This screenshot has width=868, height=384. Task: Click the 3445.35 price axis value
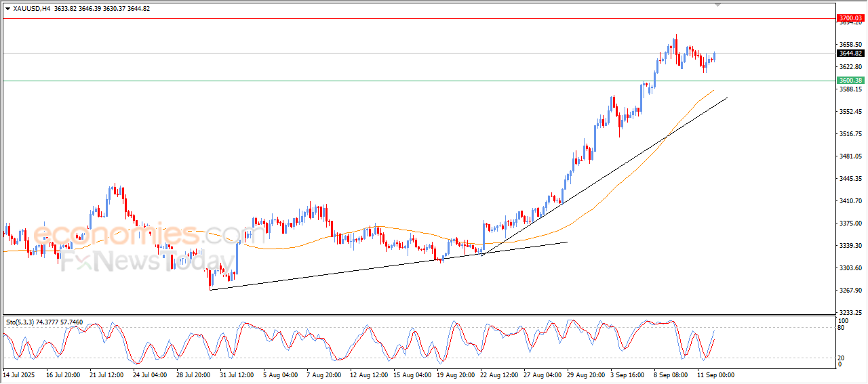(850, 179)
